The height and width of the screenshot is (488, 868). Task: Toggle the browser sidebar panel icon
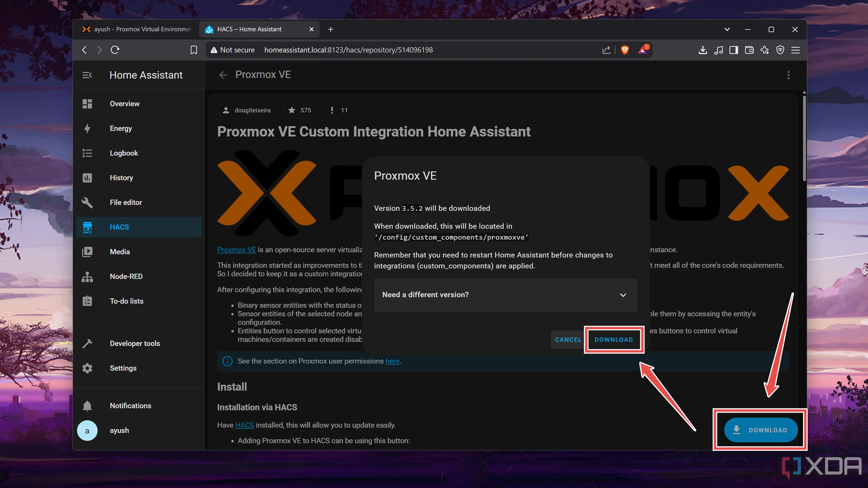click(734, 50)
